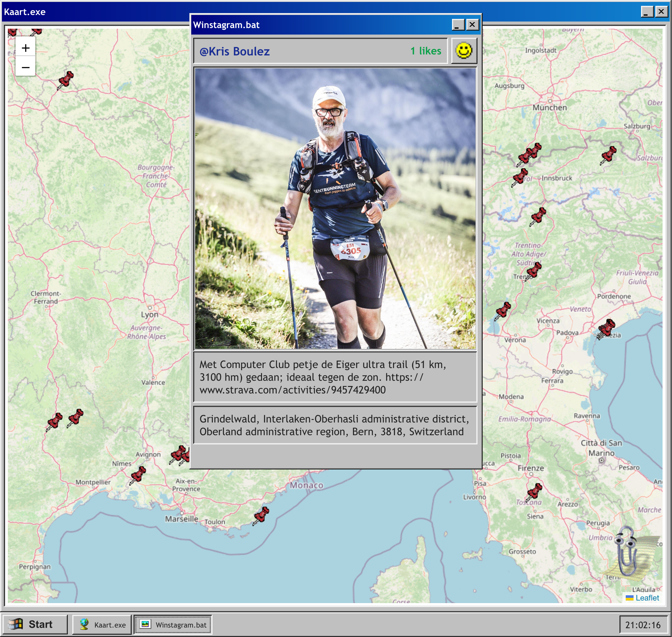This screenshot has height=637, width=672.
Task: Open the pushpin near Innsbruck
Action: 520,177
